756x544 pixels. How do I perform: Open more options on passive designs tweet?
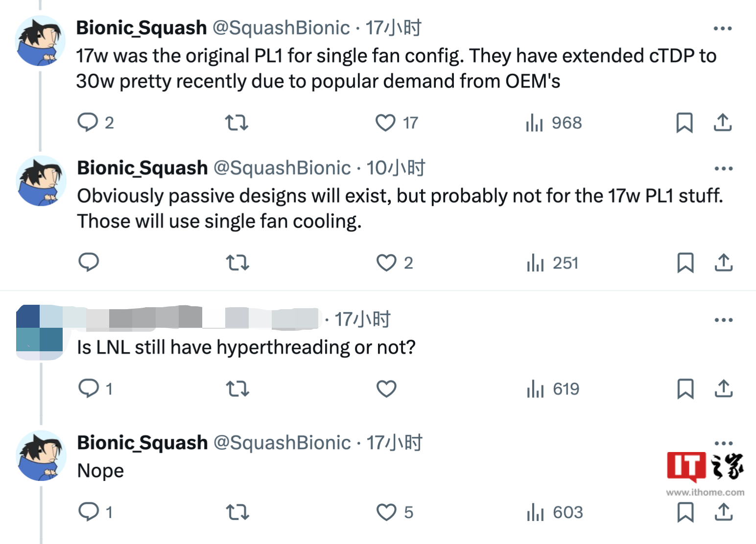[x=723, y=169]
